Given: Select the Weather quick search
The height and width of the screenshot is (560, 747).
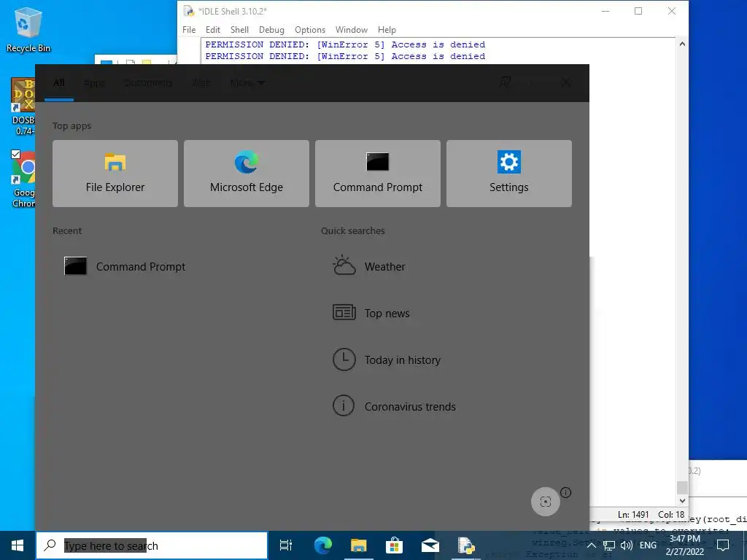Looking at the screenshot, I should [x=369, y=267].
